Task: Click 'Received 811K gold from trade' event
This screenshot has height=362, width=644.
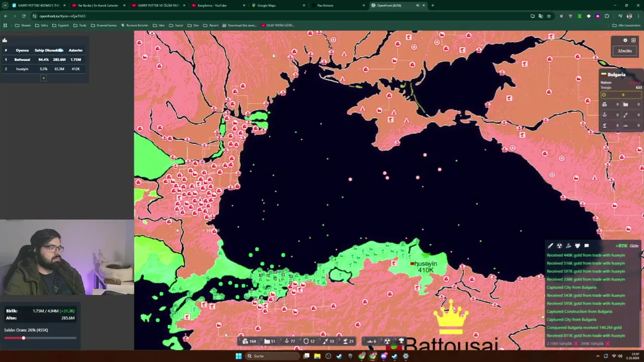Action: click(586, 335)
